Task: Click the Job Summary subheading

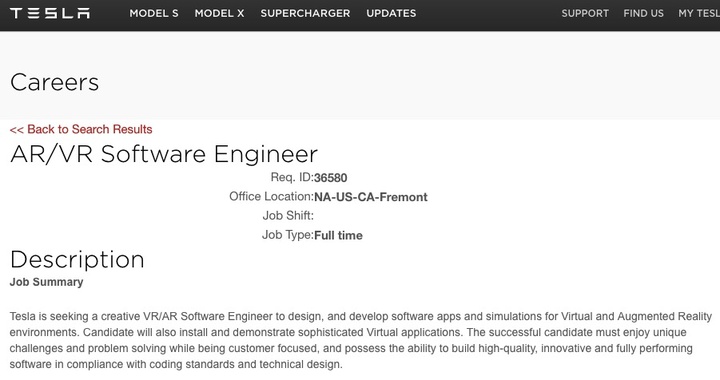Action: click(46, 282)
